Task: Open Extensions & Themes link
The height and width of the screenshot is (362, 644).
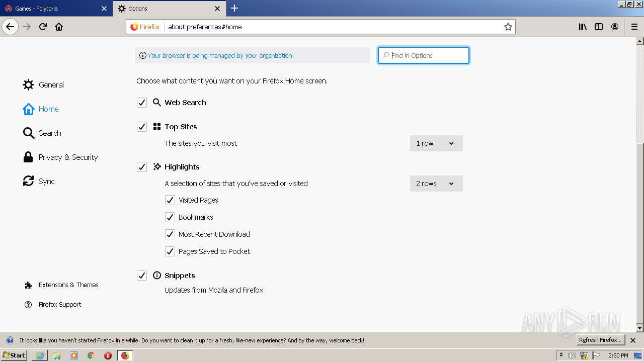Action: click(x=61, y=285)
